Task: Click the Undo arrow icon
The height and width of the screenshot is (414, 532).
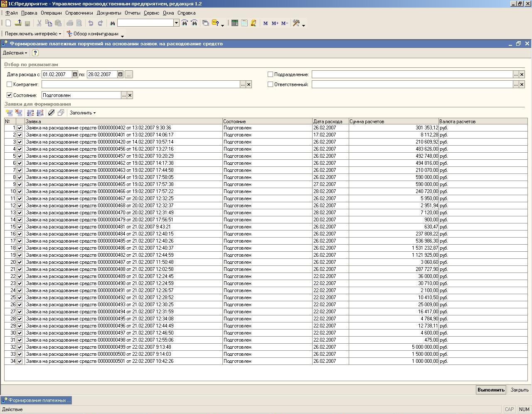Action: coord(91,23)
